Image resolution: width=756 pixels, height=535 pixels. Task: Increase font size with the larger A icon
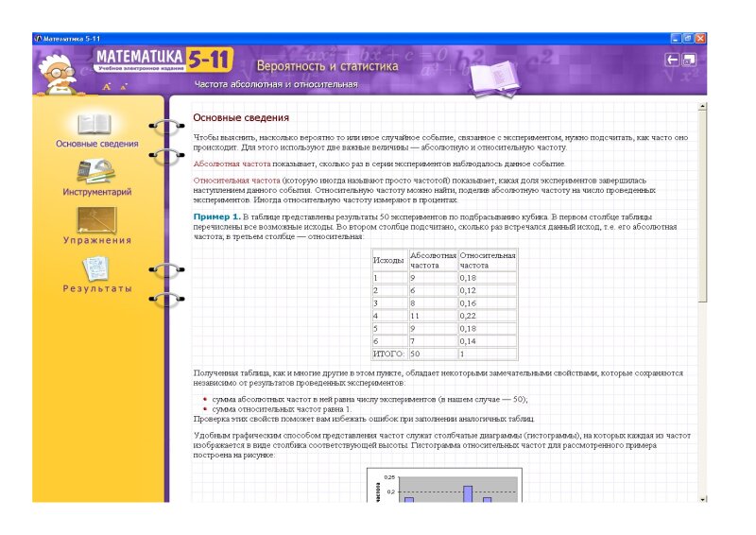click(107, 87)
